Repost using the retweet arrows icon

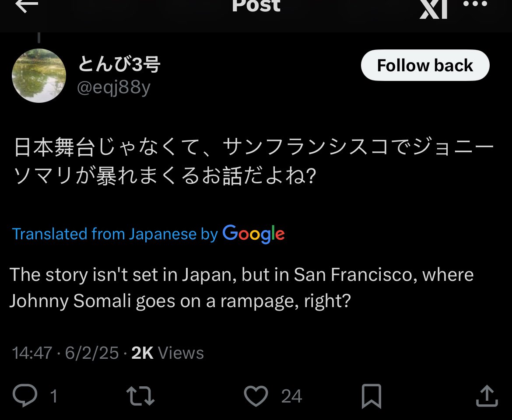click(140, 396)
